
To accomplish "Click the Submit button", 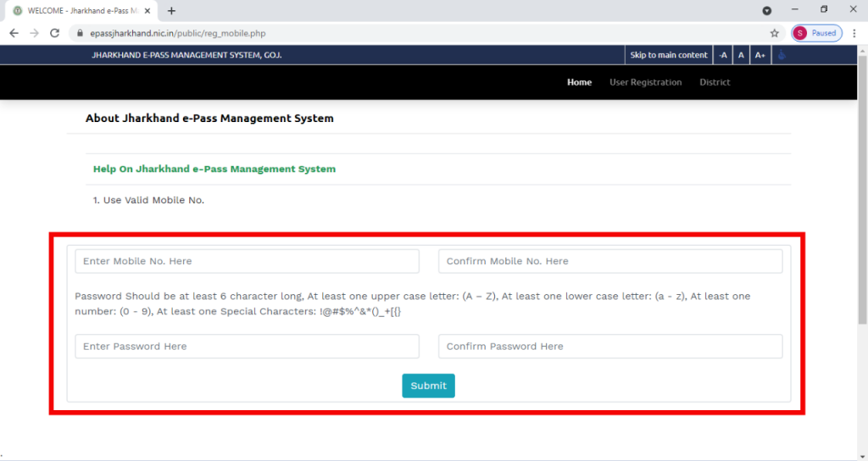I will [428, 386].
